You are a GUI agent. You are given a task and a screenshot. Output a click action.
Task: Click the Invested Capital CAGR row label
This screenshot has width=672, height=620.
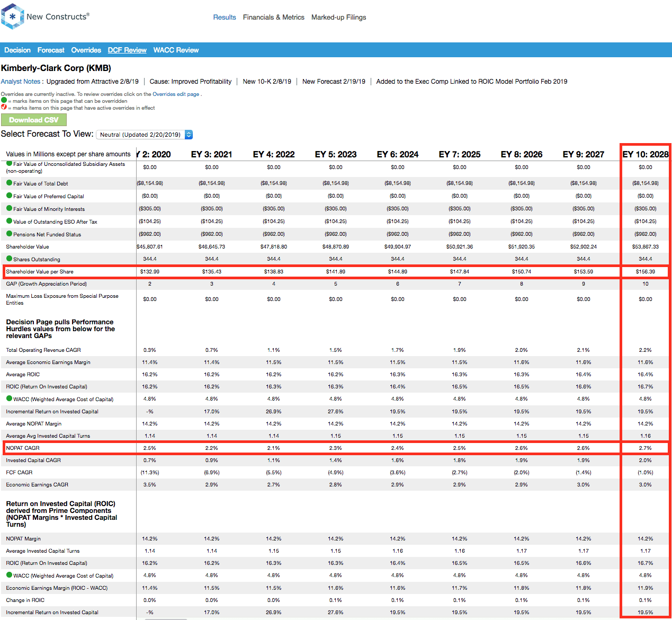[33, 460]
